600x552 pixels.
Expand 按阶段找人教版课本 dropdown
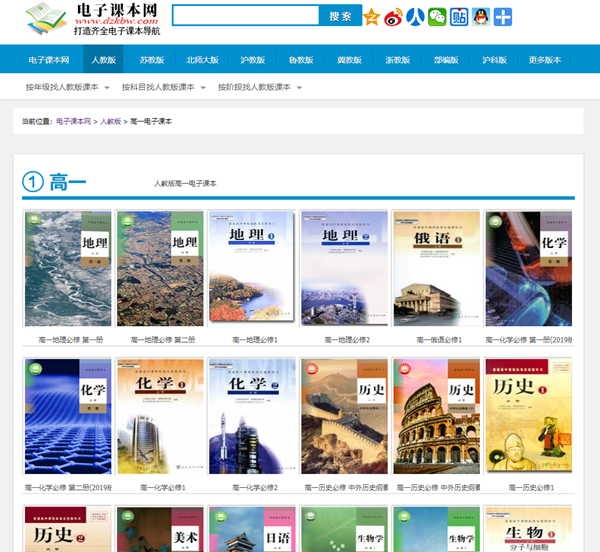[260, 87]
